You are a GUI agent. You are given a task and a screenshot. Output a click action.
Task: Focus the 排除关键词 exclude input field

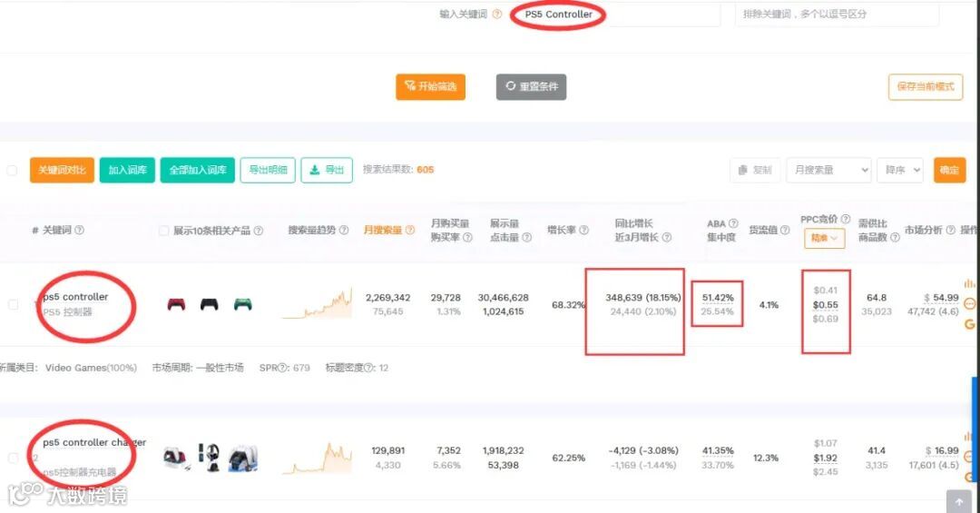coord(837,14)
